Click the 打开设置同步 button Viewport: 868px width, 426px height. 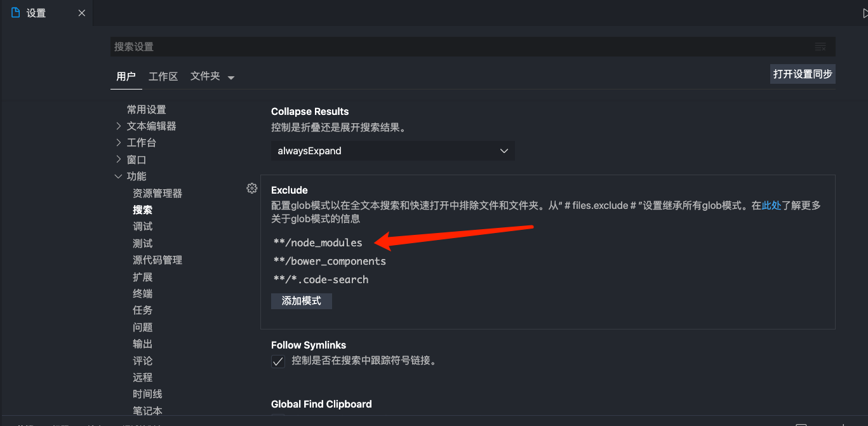click(x=802, y=74)
